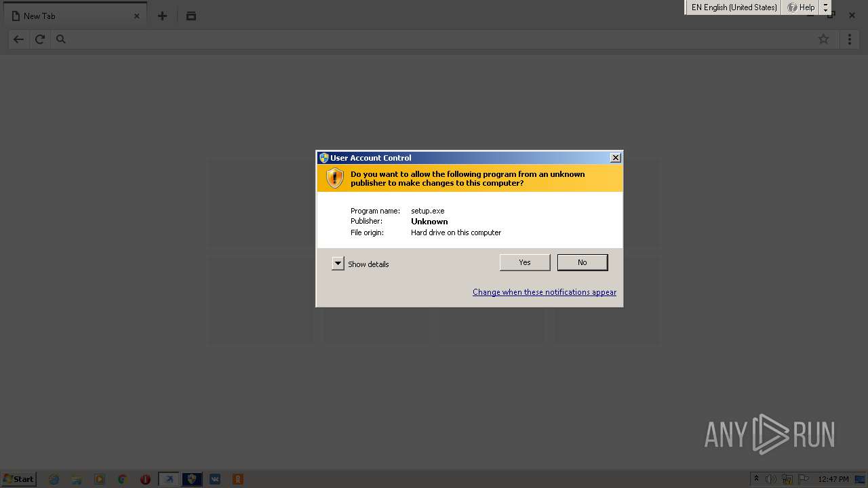
Task: Click the Unknown publisher text
Action: 429,222
